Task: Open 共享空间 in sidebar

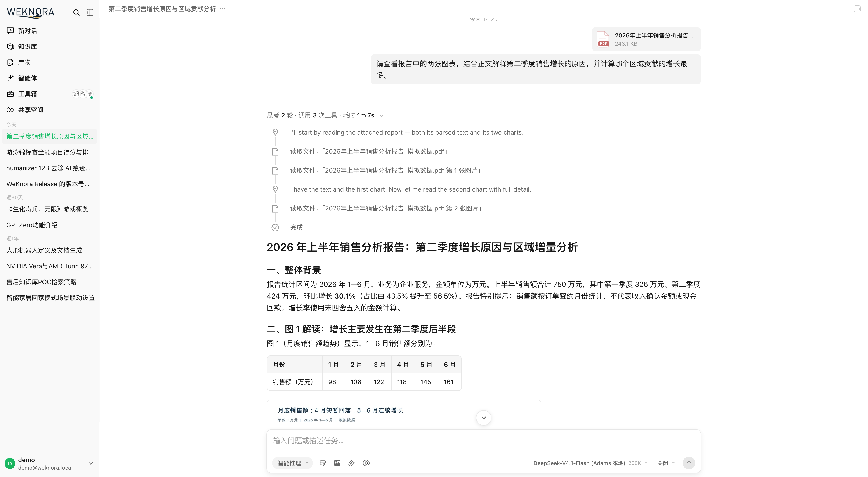Action: (x=50, y=110)
